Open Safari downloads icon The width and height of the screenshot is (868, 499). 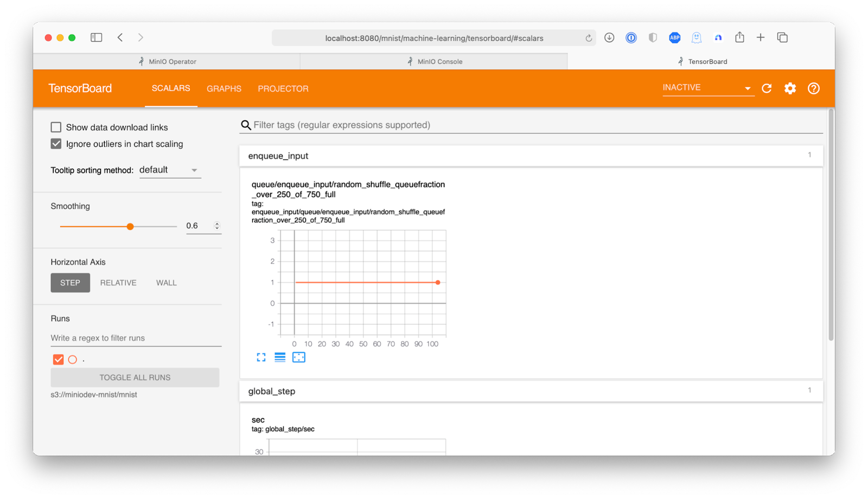(x=609, y=37)
